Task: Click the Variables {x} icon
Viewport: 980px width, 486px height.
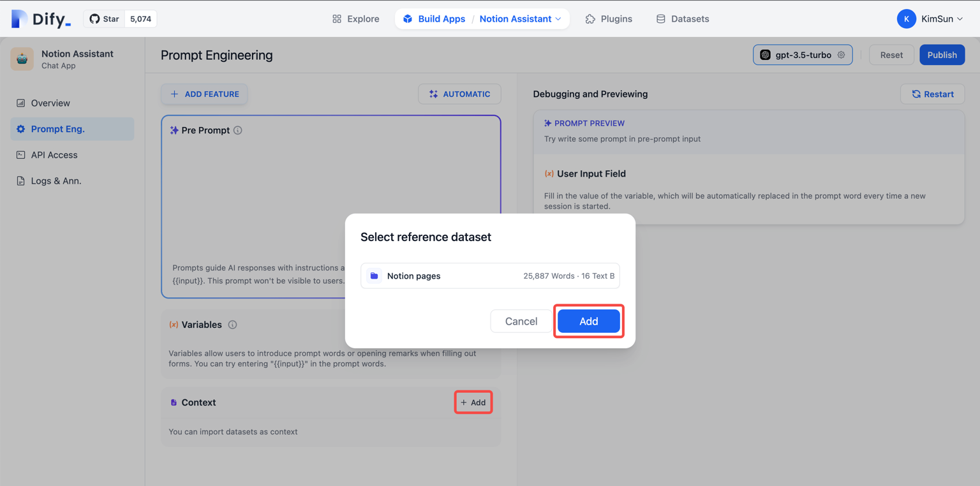Action: tap(174, 325)
